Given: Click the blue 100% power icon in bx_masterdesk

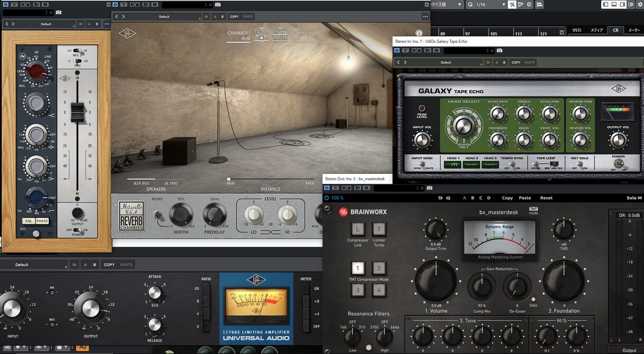Looking at the screenshot, I should [326, 198].
